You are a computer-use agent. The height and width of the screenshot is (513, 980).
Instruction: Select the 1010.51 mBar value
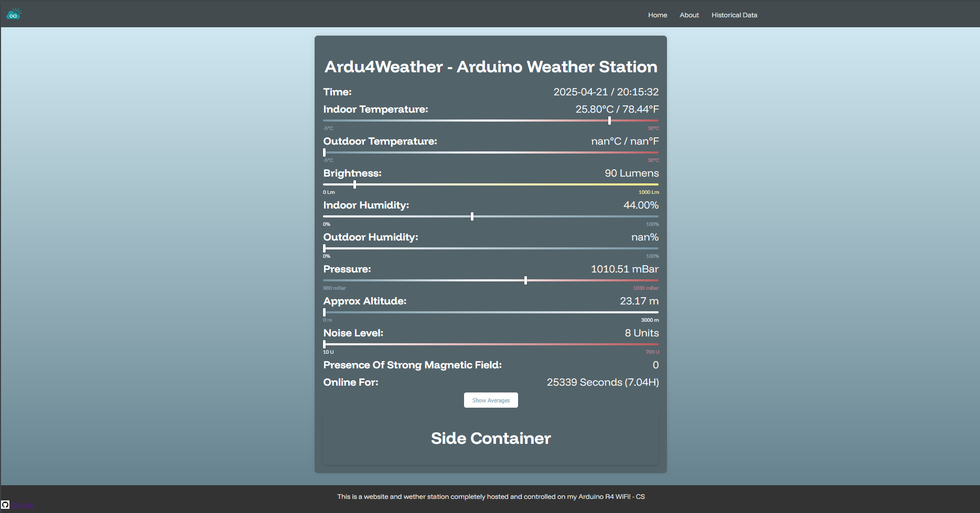tap(624, 269)
